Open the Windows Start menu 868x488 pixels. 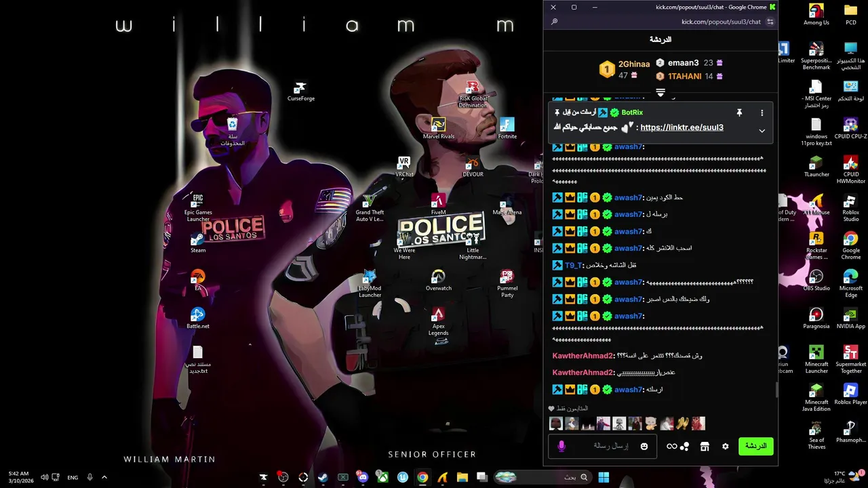click(603, 478)
